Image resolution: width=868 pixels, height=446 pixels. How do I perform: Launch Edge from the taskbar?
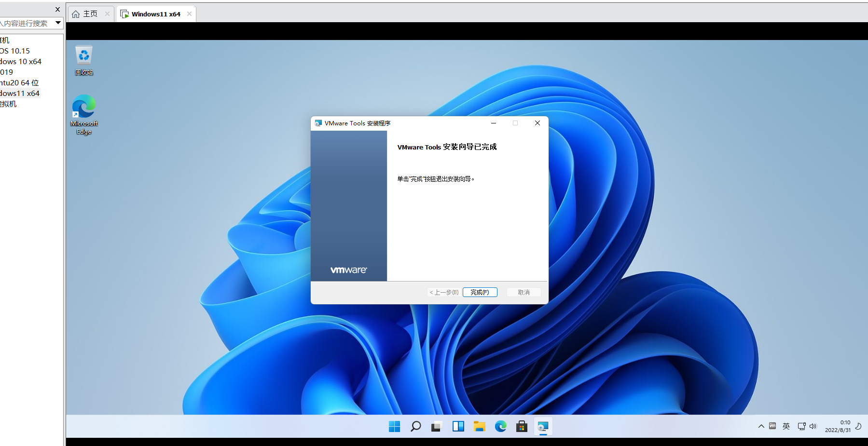click(500, 426)
